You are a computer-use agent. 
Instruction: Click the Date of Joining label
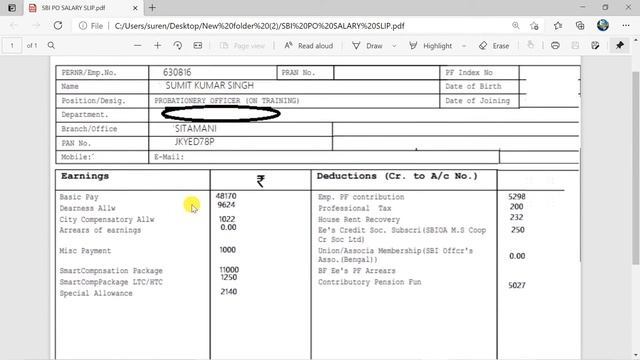pos(478,100)
